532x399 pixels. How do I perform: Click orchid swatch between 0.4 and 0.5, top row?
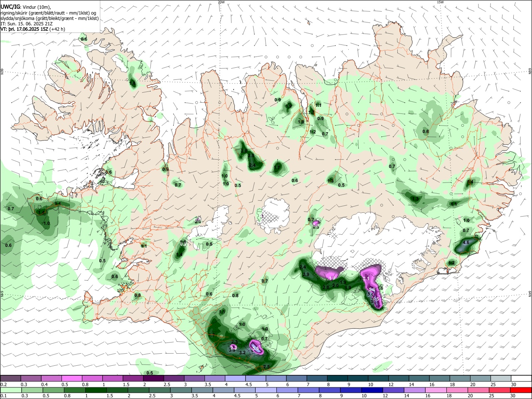click(52, 378)
